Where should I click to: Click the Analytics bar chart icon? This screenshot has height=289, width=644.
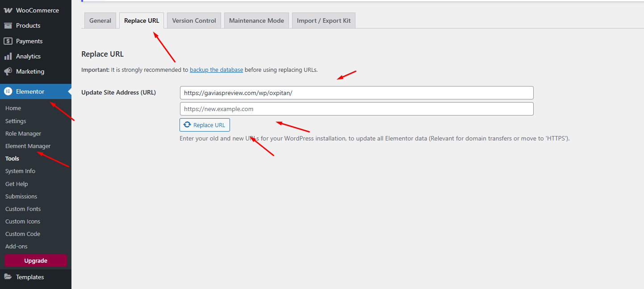pyautogui.click(x=8, y=56)
